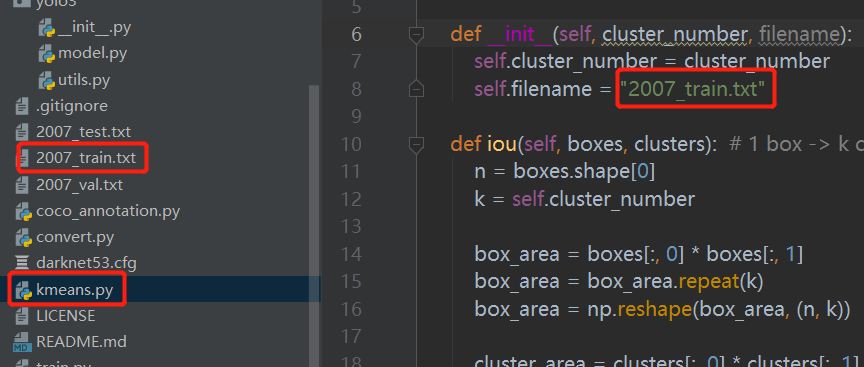Collapse the __init__ method fold marker
This screenshot has height=367, width=864.
[416, 35]
